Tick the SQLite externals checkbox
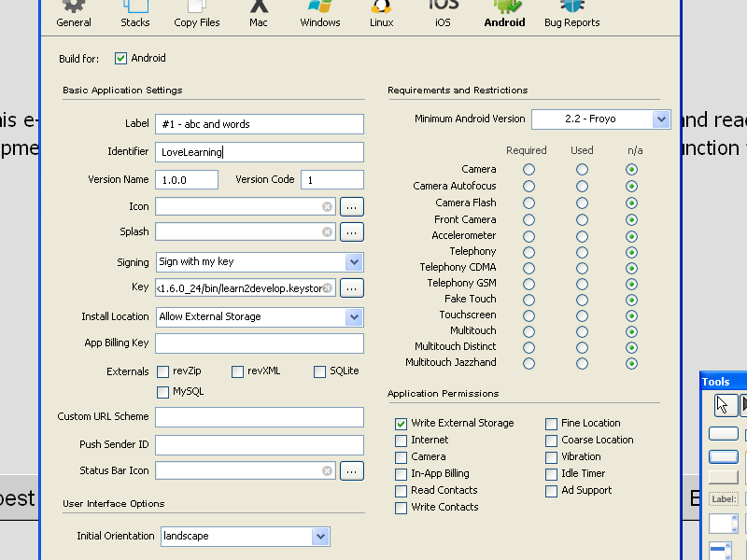The image size is (747, 560). [320, 371]
